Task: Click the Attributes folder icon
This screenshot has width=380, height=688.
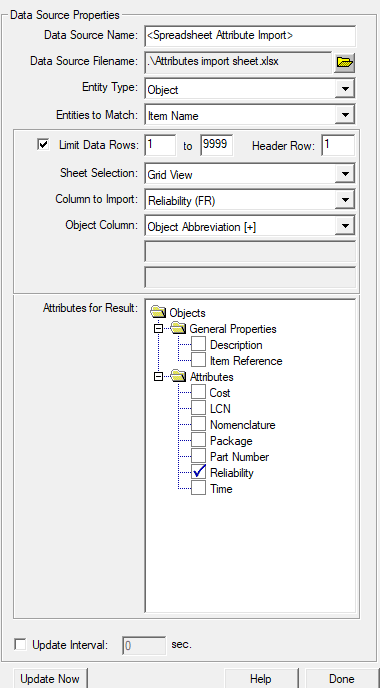Action: coord(178,376)
